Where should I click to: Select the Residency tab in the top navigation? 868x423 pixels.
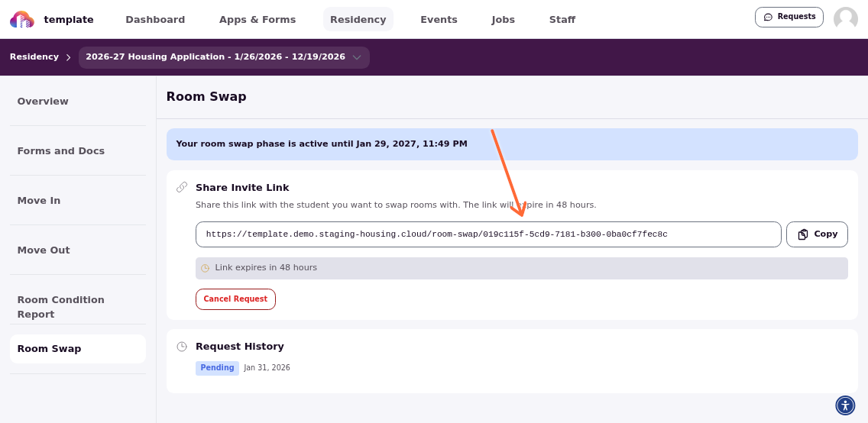click(358, 19)
